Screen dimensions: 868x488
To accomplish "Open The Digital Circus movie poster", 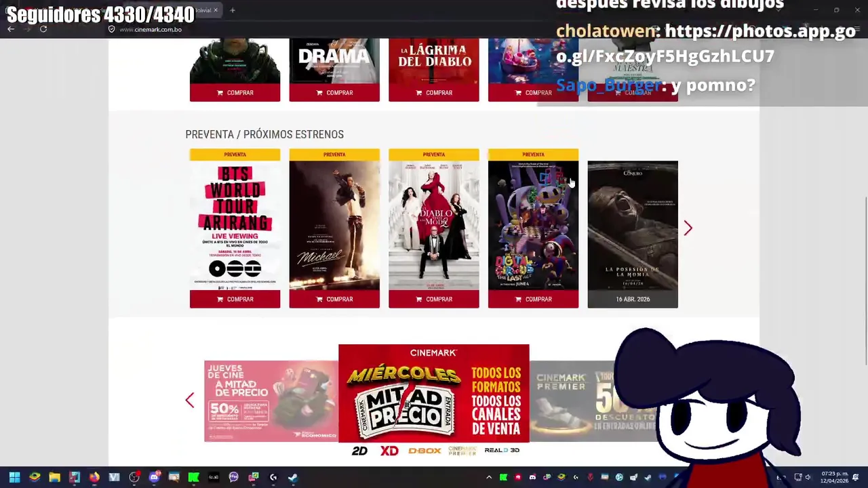I will click(533, 225).
